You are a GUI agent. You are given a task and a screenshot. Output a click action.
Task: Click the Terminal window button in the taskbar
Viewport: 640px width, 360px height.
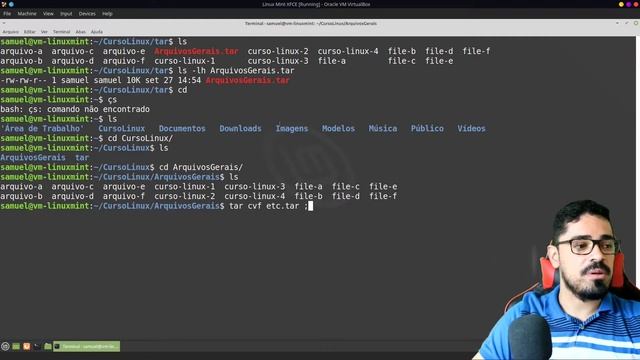87,347
